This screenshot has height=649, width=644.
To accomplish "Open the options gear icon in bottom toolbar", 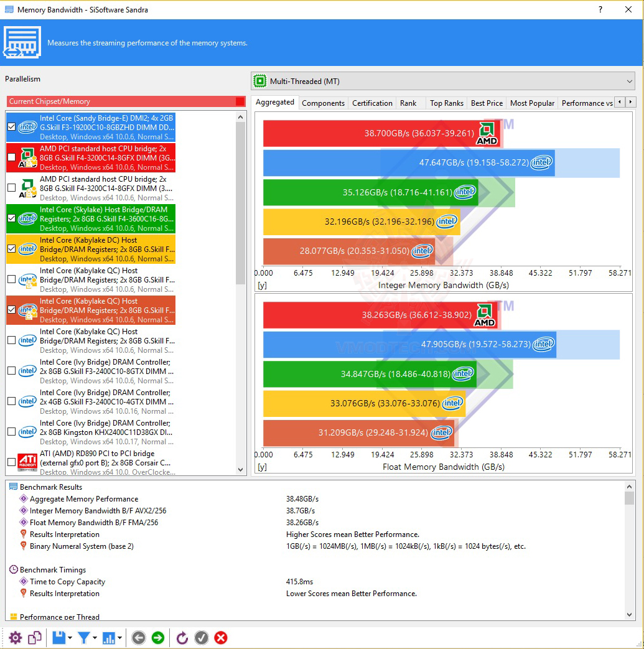I will click(x=16, y=638).
